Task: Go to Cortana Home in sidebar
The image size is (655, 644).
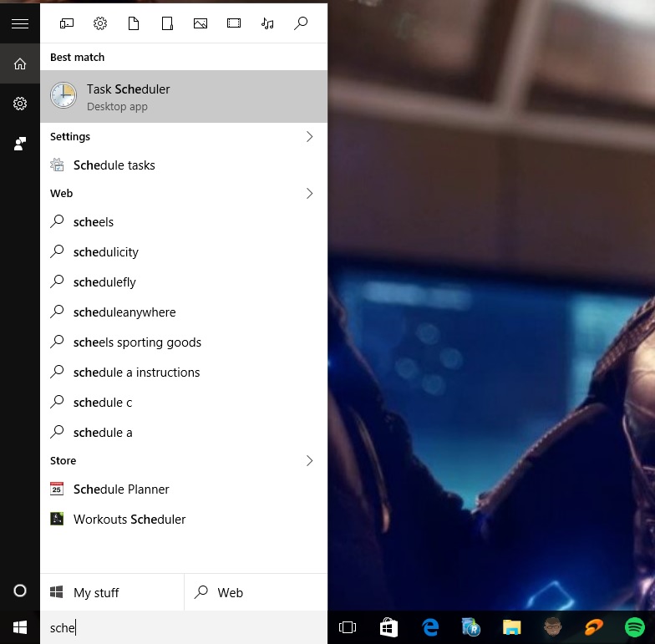Action: 20,63
